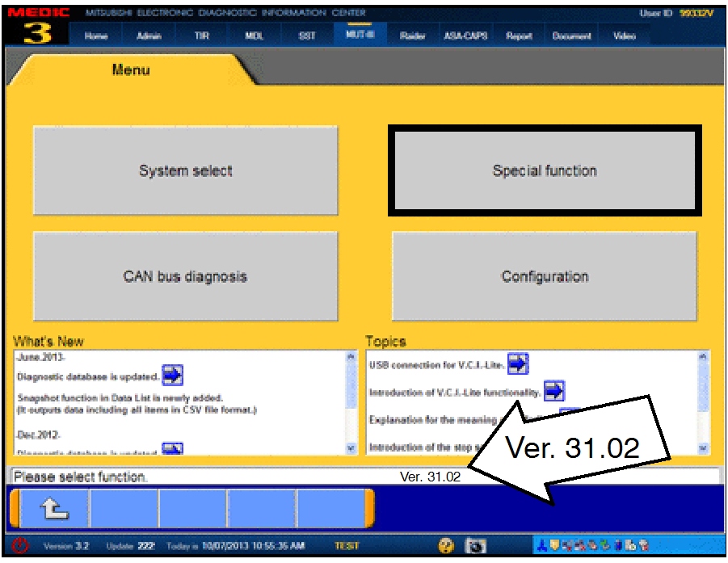The height and width of the screenshot is (563, 728).
Task: Click the Menu tab header
Action: (130, 70)
